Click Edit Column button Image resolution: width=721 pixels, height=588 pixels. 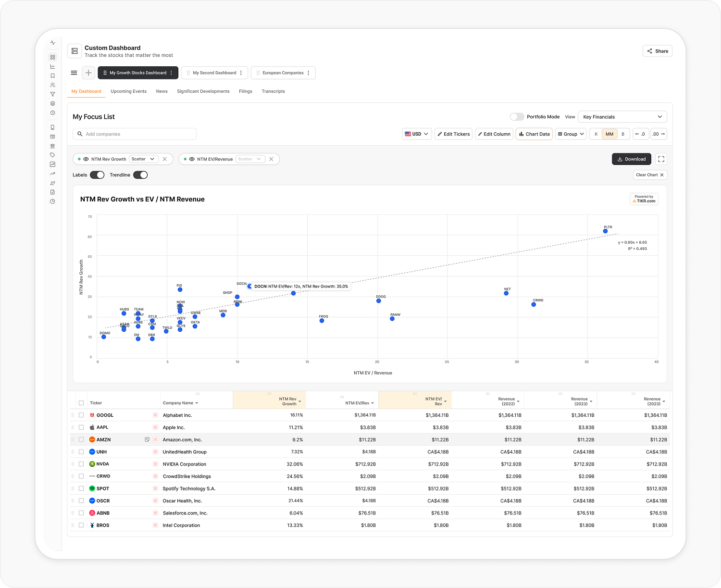pos(494,134)
